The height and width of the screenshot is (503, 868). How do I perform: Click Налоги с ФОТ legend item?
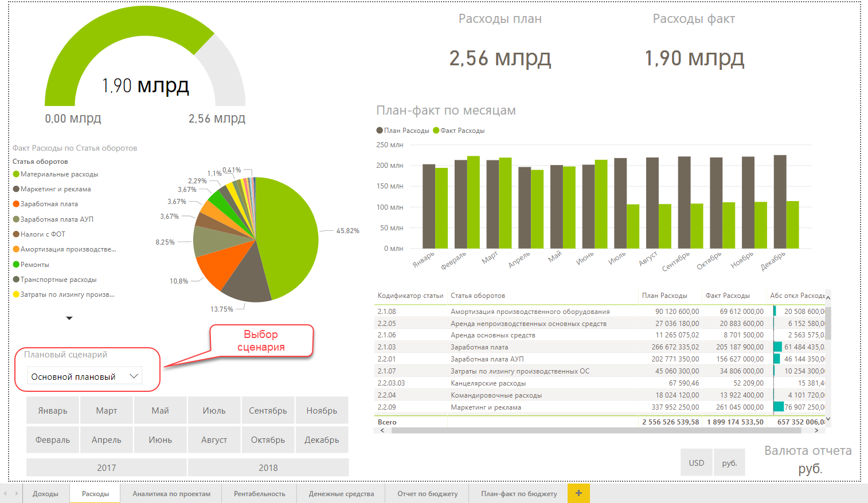[40, 234]
